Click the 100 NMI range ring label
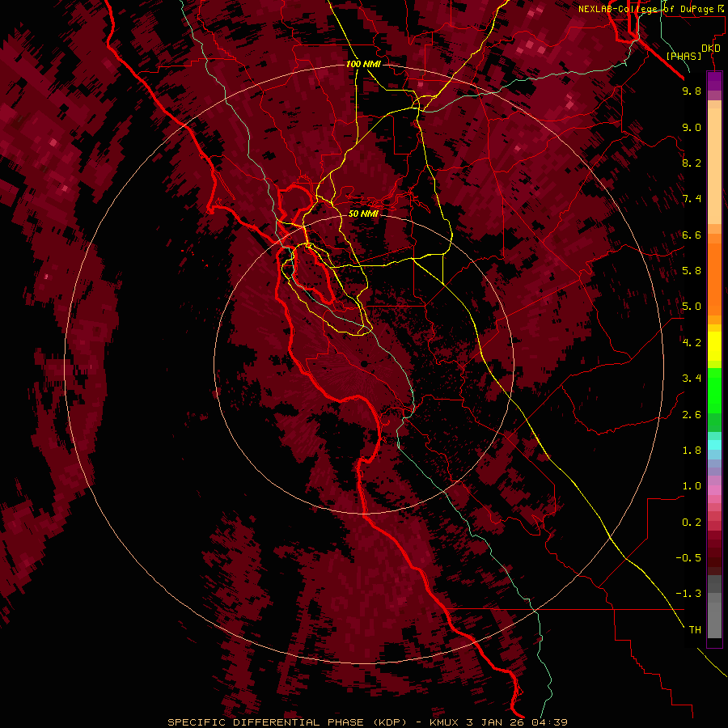 [363, 64]
